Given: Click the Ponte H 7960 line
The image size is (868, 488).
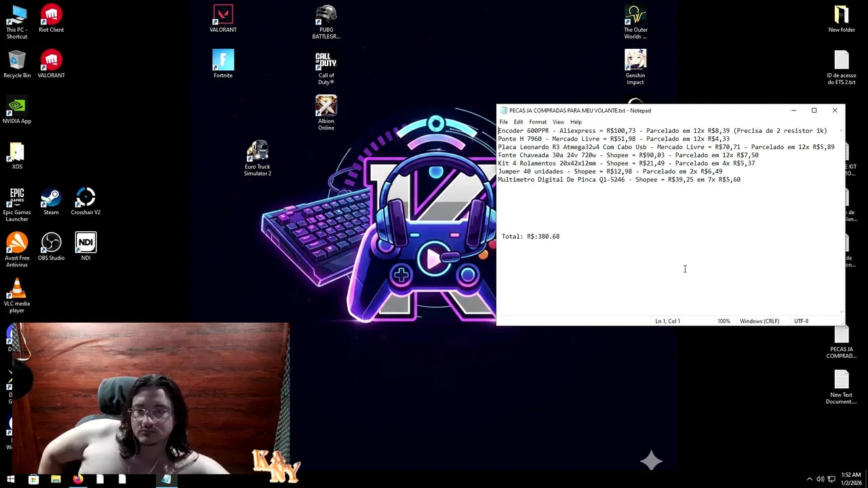Looking at the screenshot, I should [x=614, y=139].
